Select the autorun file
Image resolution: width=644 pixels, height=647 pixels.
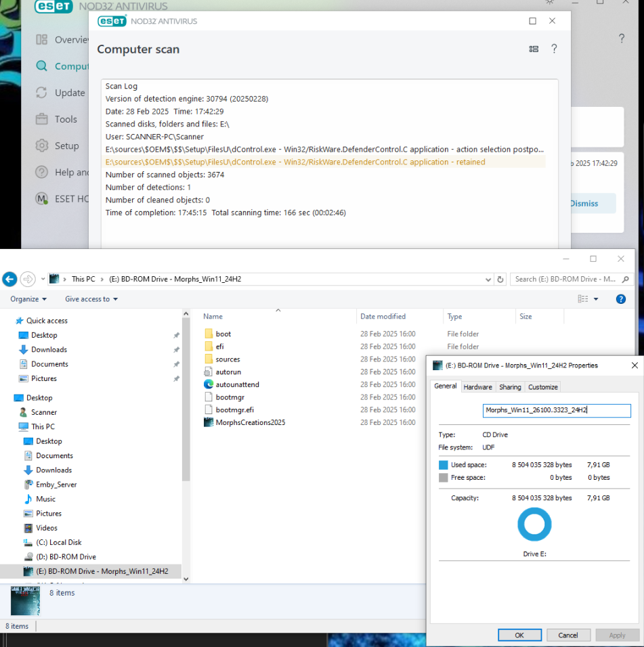pyautogui.click(x=228, y=372)
